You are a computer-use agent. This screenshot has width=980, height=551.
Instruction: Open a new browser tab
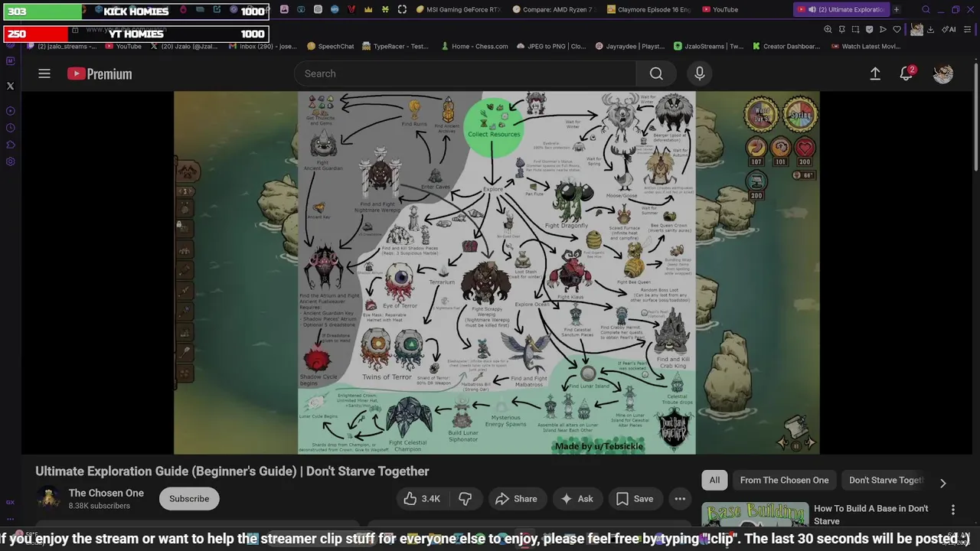(896, 9)
